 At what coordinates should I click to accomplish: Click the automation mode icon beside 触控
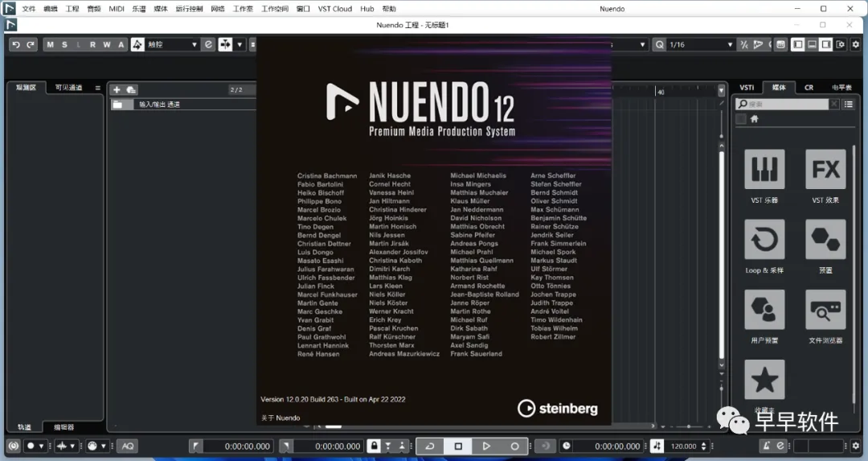coord(137,44)
